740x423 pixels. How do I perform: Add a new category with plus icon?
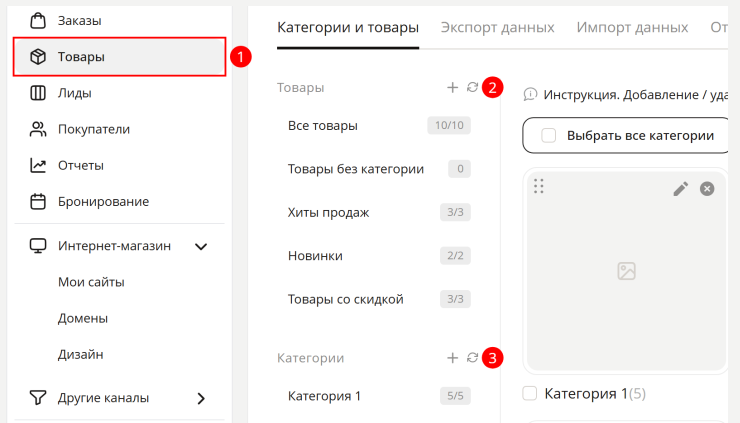click(x=452, y=358)
